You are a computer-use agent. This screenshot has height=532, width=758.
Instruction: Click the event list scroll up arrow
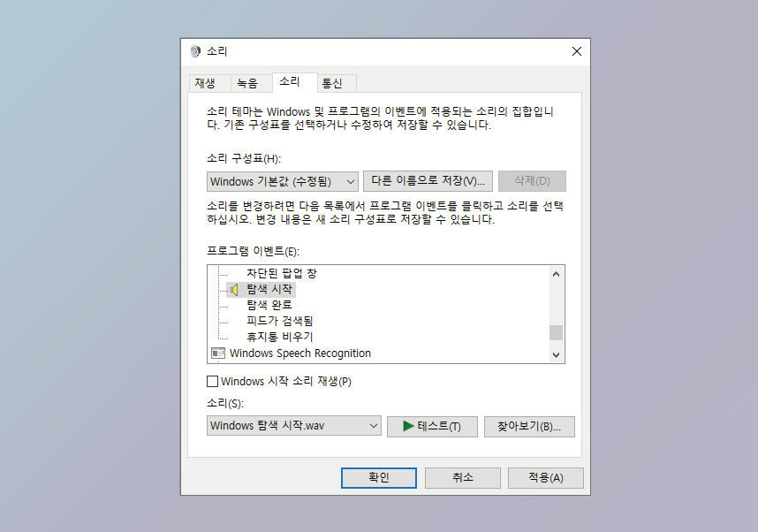click(x=556, y=274)
